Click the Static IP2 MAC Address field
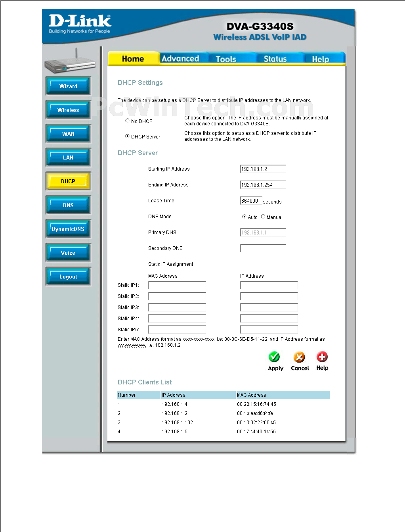405x532 pixels. pos(177,296)
